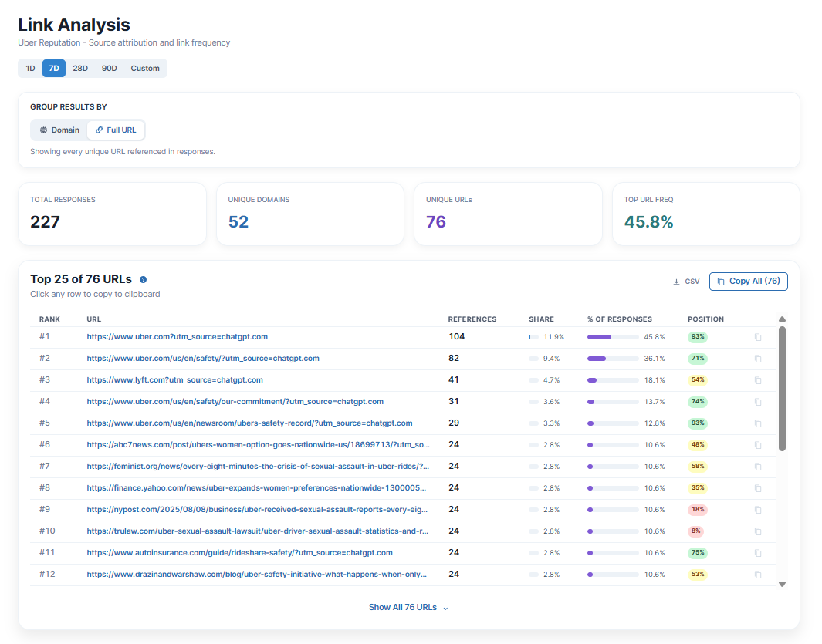
Task: Click the 45.8% responses bar in row #1
Action: (x=613, y=337)
